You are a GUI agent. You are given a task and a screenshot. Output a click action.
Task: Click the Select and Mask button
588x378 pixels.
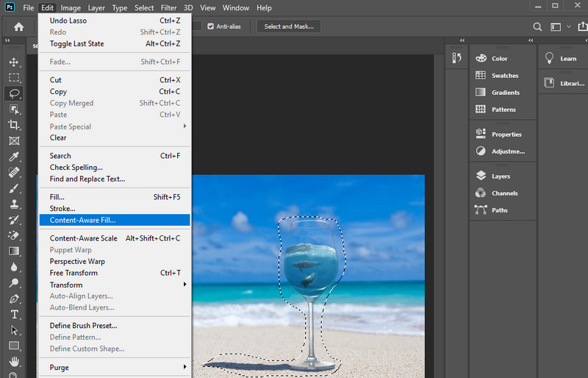pyautogui.click(x=289, y=26)
